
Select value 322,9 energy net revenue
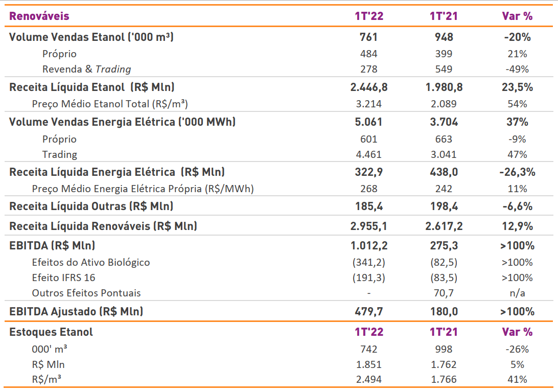[x=369, y=172]
